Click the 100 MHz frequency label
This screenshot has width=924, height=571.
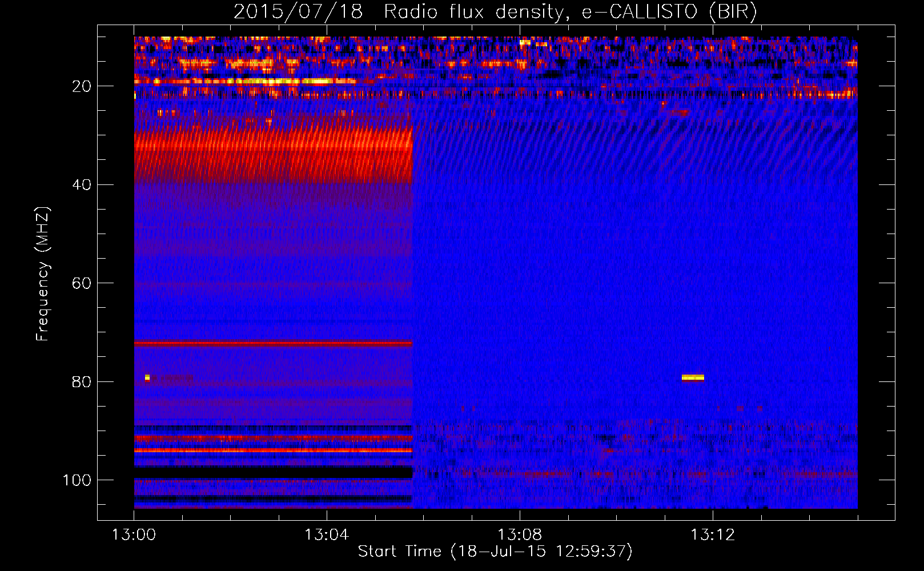coord(77,480)
